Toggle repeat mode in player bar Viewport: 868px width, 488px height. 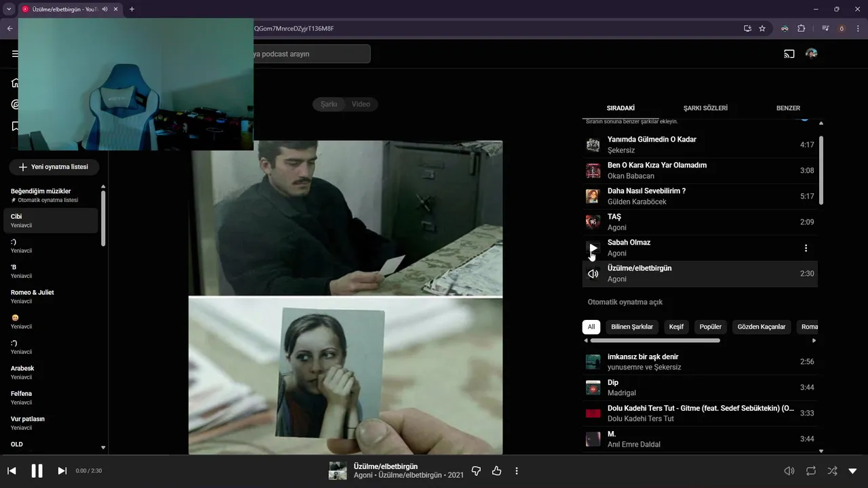pyautogui.click(x=810, y=470)
